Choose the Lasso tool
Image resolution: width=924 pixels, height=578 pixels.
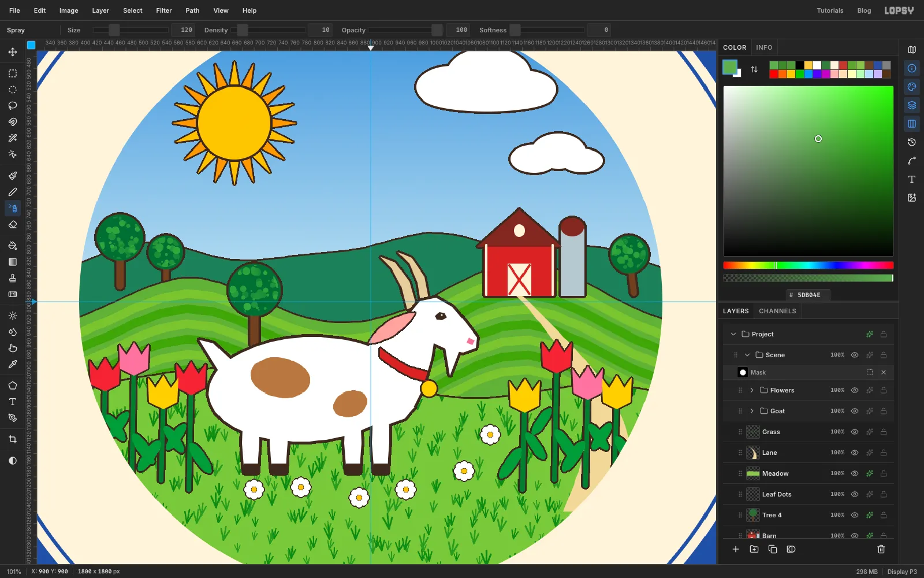click(13, 106)
